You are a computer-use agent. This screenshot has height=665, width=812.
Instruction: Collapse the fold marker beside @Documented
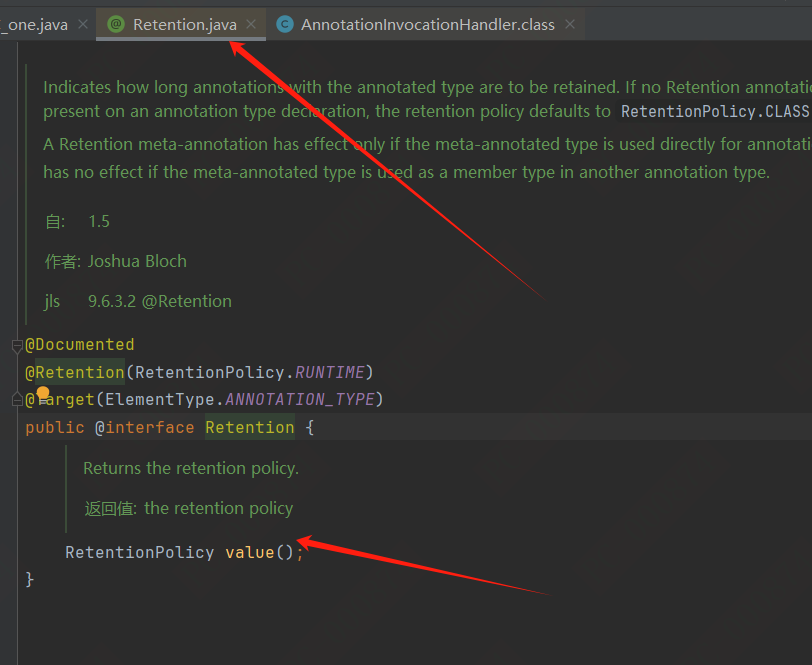point(17,345)
